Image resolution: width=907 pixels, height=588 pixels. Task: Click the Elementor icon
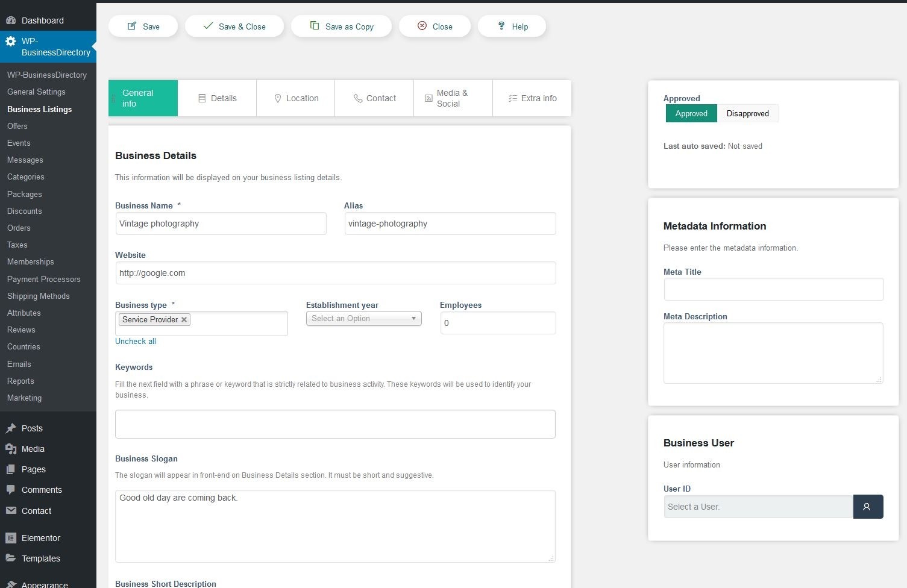[10, 538]
